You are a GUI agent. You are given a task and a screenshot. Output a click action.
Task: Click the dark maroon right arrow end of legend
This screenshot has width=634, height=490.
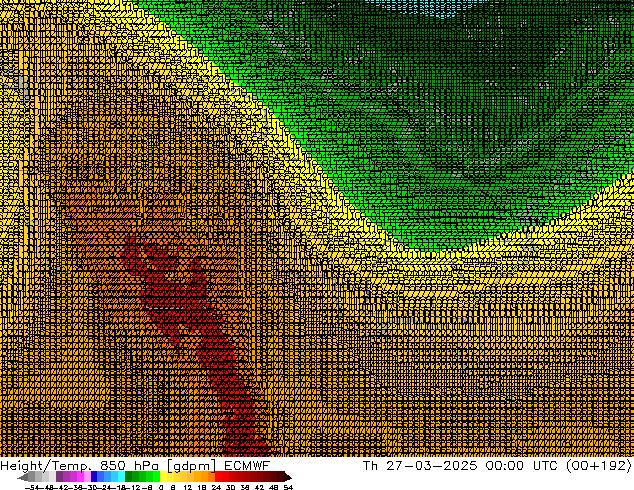click(x=288, y=477)
